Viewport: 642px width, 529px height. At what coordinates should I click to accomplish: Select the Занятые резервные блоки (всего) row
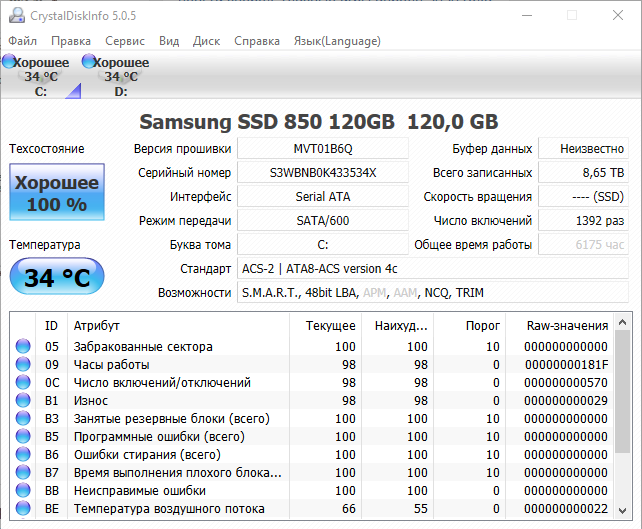tap(312, 418)
